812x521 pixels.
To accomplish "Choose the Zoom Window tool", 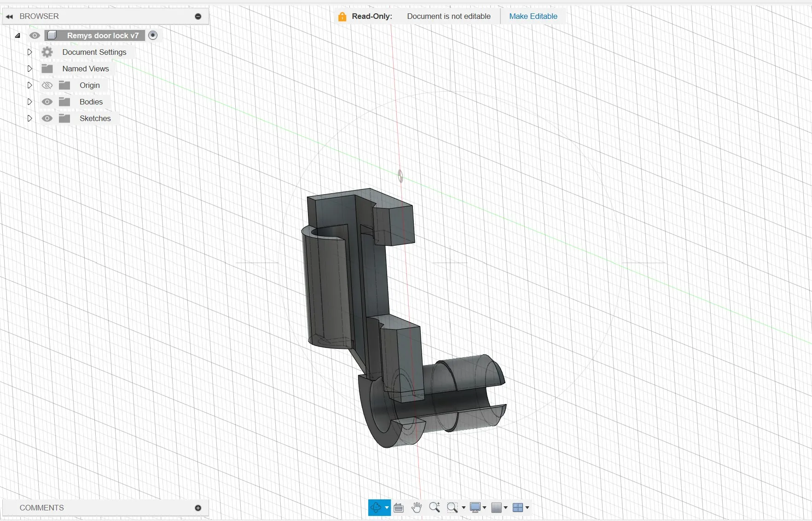I will [452, 508].
